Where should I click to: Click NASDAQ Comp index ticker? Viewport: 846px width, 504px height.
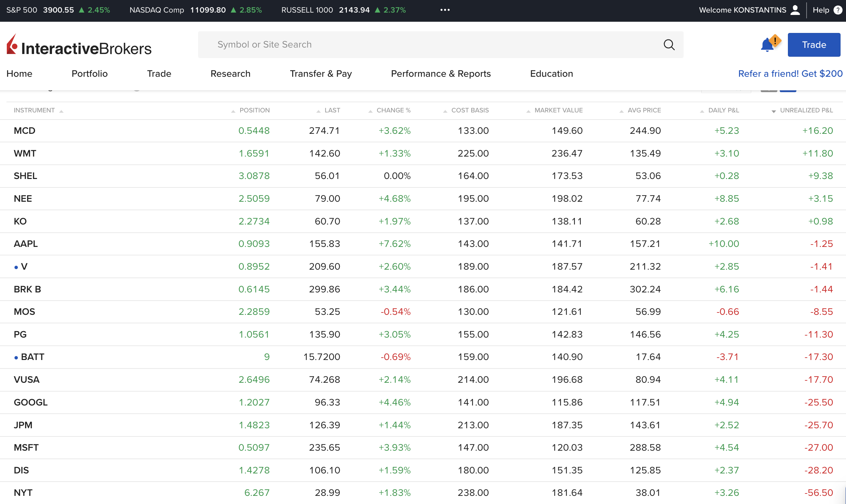[x=196, y=10]
